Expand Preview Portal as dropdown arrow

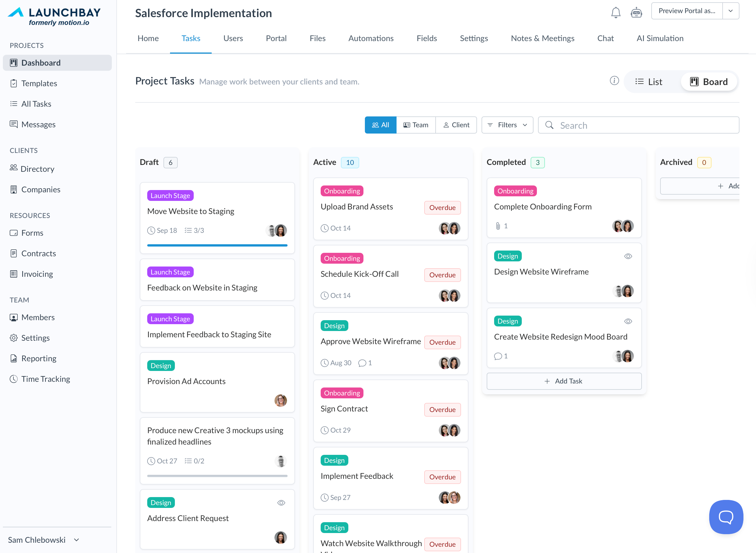click(x=731, y=11)
